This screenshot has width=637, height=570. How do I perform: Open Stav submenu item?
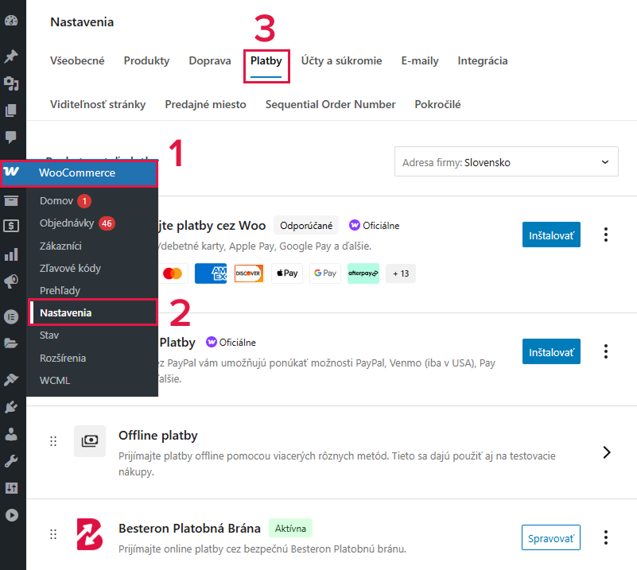point(49,335)
